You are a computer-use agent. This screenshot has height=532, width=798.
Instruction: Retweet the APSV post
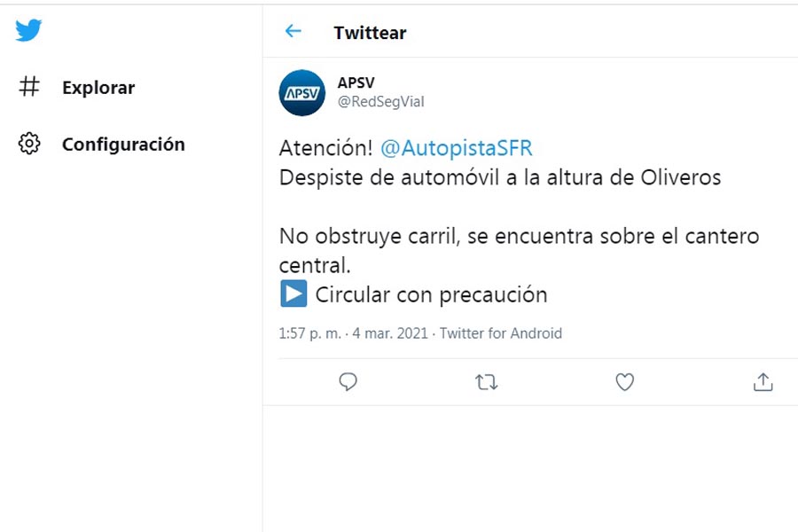tap(487, 382)
